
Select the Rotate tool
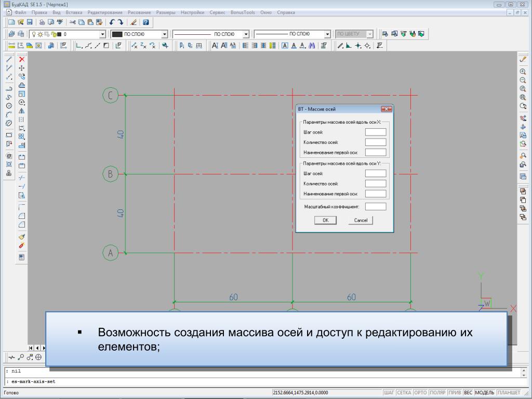(x=22, y=102)
